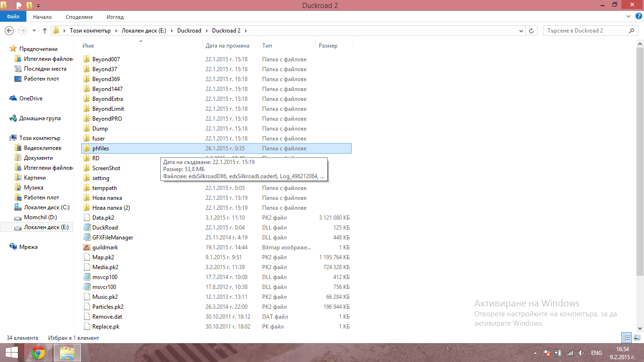Open Документи in navigation pane
This screenshot has height=362, width=644.
tap(38, 158)
